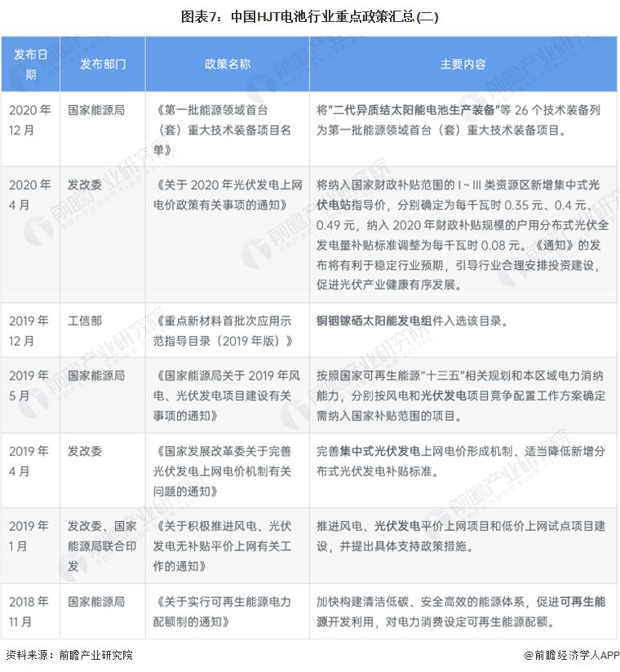The width and height of the screenshot is (620, 672).
Task: Click the 国家能源局 cell in the first row
Action: pyautogui.click(x=96, y=110)
